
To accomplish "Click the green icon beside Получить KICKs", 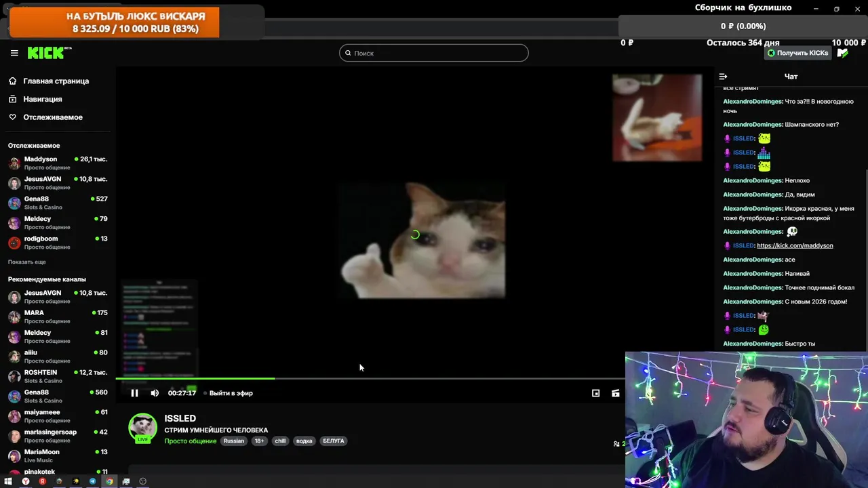I will coord(843,53).
